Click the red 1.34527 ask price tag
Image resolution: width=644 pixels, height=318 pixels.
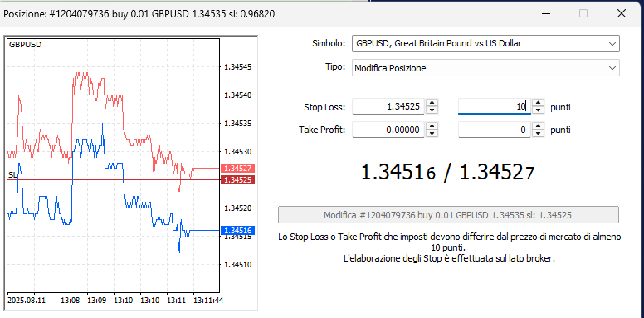(x=238, y=168)
